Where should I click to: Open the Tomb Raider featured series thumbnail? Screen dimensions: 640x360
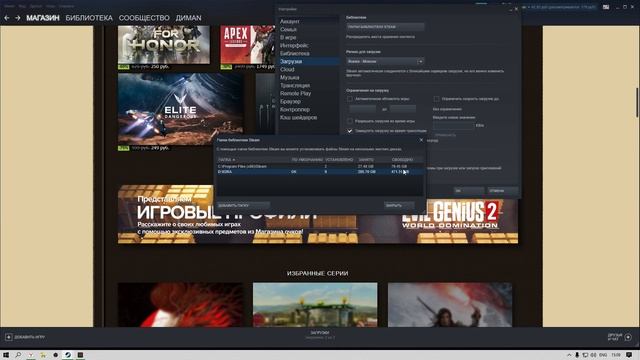click(x=450, y=304)
